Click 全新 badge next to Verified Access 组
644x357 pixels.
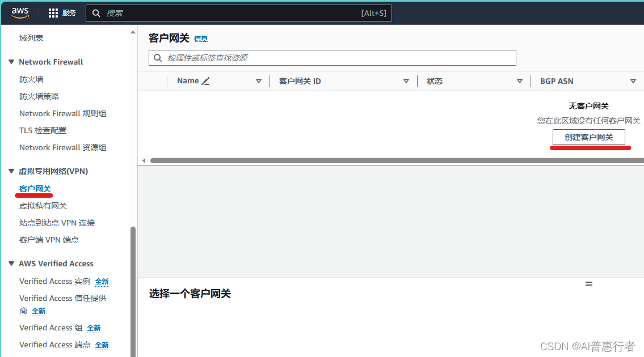coord(94,328)
